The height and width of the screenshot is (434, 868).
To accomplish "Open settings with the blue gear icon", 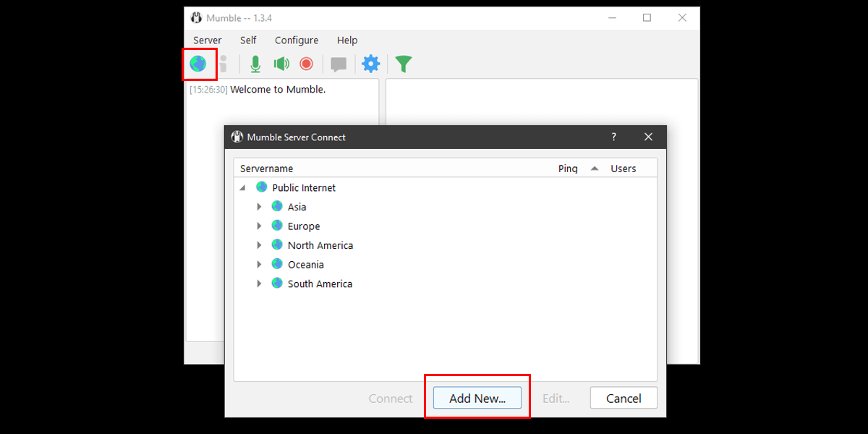I will point(370,64).
